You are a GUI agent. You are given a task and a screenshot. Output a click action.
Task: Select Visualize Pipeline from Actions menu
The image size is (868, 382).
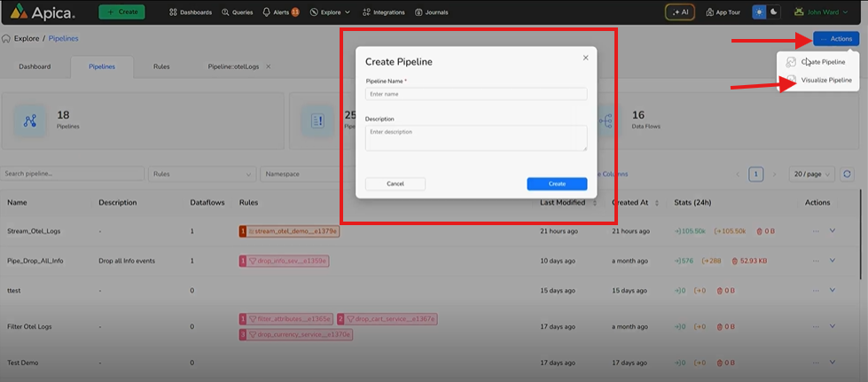[x=825, y=80]
